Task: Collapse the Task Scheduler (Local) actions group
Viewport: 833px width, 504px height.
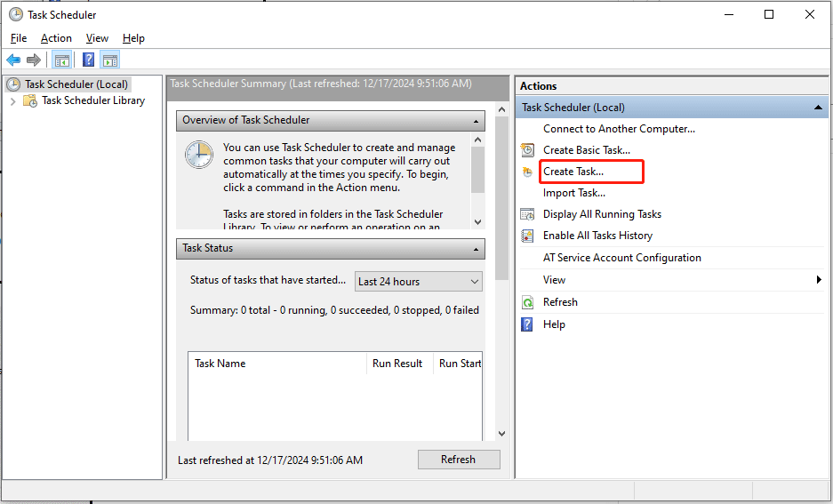Action: 818,108
